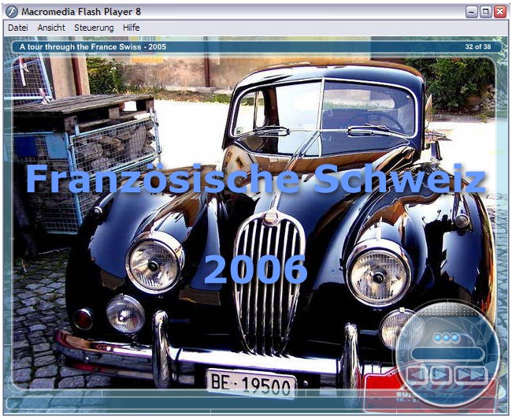Minimize the Flash Player window

[471, 11]
